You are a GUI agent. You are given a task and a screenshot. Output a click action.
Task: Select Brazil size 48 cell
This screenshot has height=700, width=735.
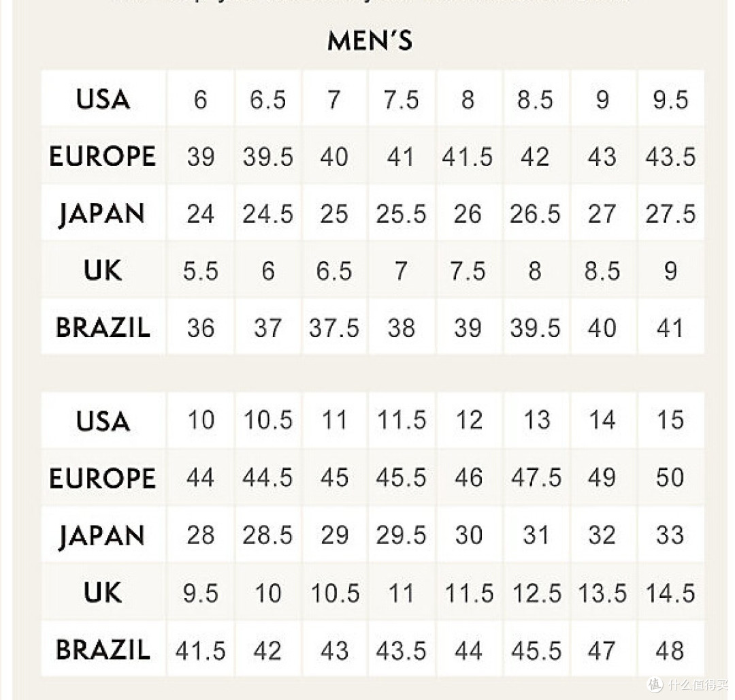[x=670, y=650]
